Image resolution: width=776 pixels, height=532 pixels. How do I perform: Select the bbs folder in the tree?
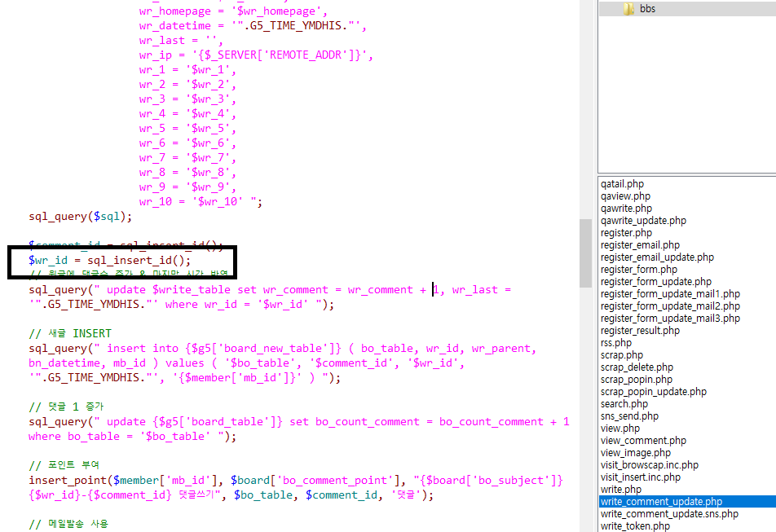[647, 9]
